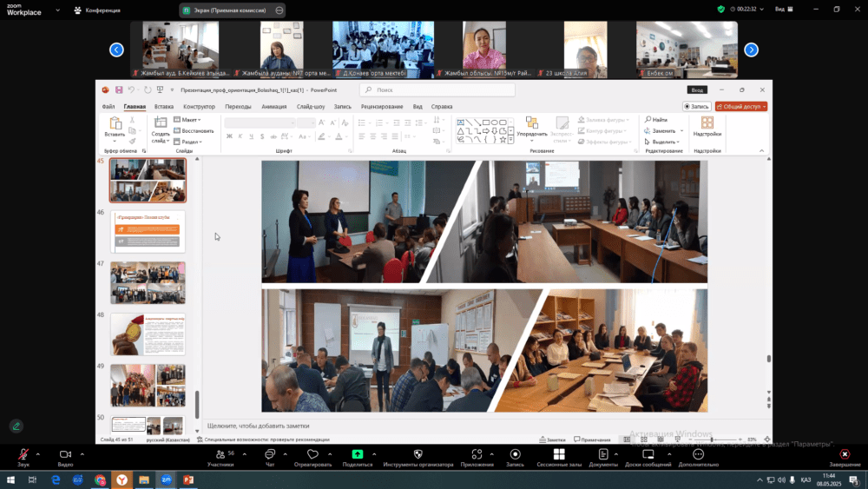Toggle Примечания comments in status bar
Image resolution: width=868 pixels, height=489 pixels.
592,439
